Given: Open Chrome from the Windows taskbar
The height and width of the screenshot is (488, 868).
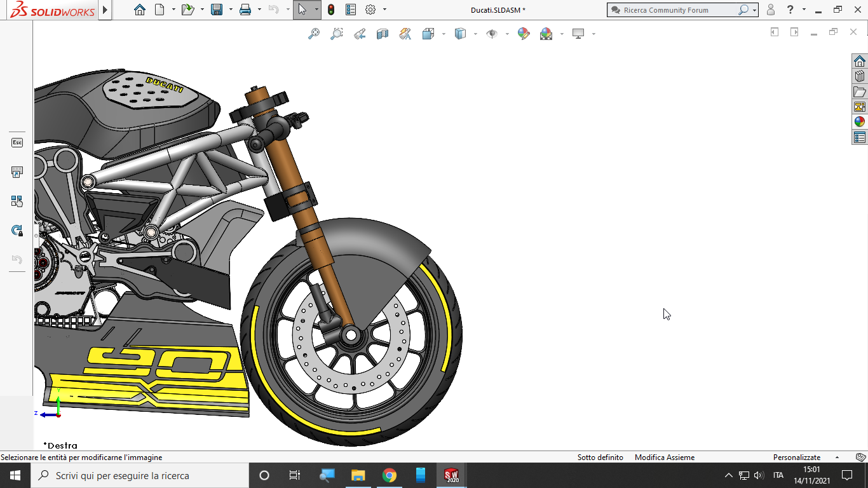Looking at the screenshot, I should tap(389, 475).
